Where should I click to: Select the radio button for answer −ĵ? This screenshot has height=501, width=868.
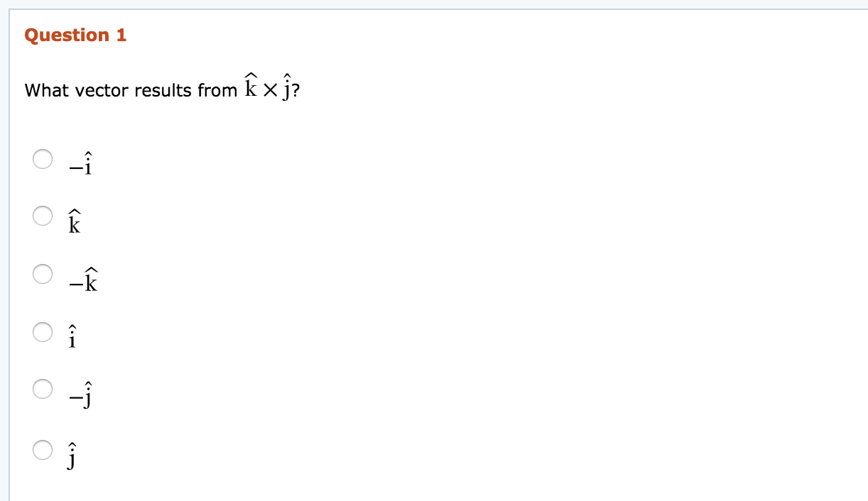pos(43,387)
